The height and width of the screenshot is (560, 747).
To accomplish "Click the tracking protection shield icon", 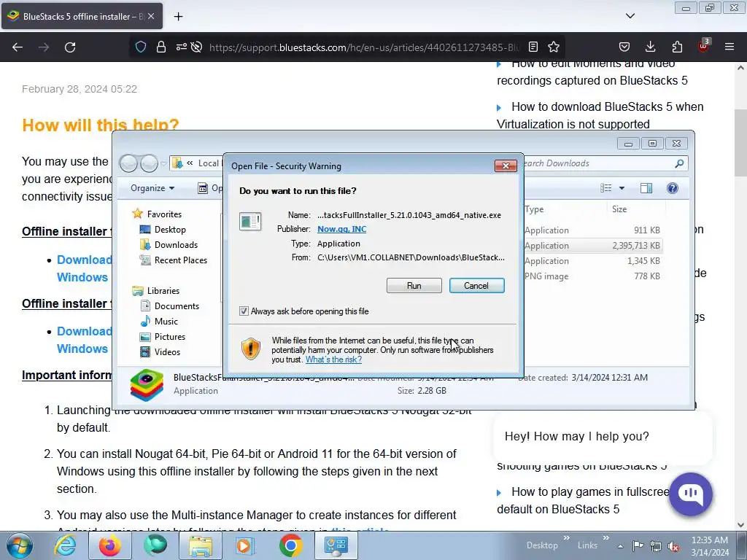I will point(141,47).
